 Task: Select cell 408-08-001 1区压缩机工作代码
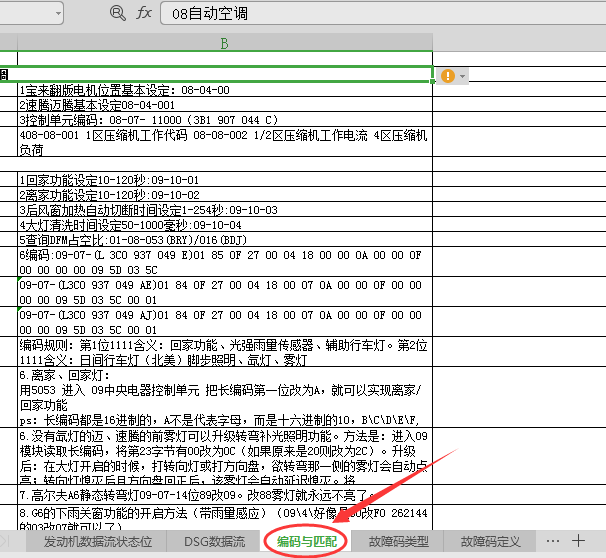click(x=225, y=142)
